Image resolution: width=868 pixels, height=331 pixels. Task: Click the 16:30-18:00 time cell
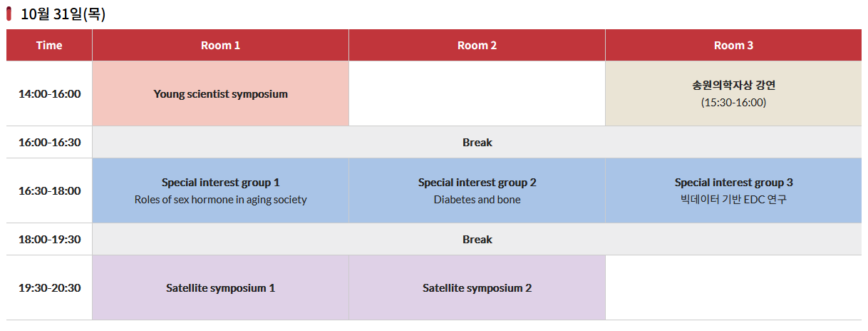[49, 190]
